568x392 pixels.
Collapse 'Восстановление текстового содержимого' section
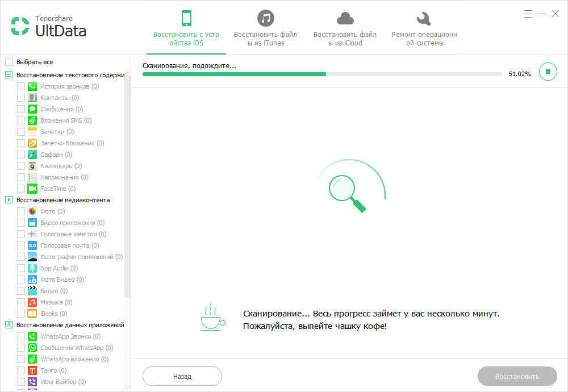pyautogui.click(x=9, y=75)
